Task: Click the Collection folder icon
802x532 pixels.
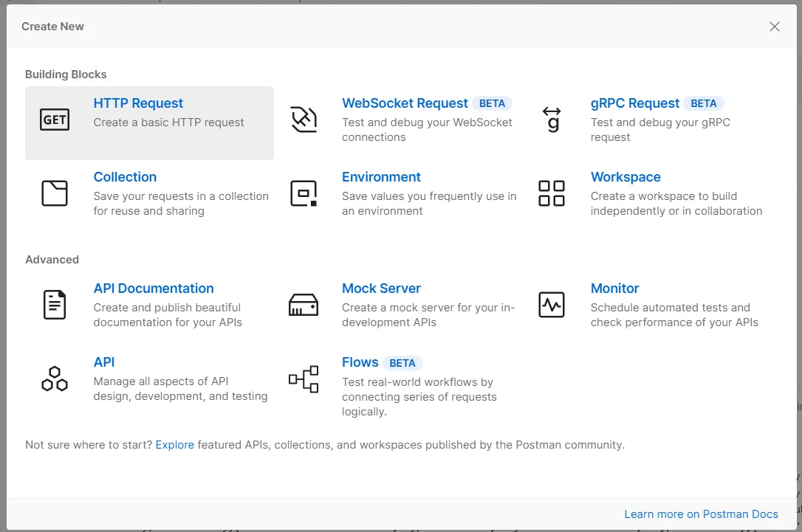Action: pos(55,193)
